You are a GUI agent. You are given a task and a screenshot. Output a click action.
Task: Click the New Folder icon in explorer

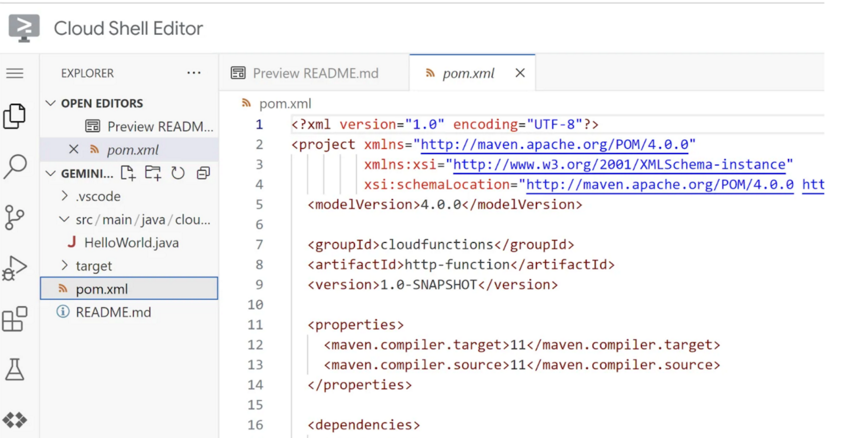point(153,173)
